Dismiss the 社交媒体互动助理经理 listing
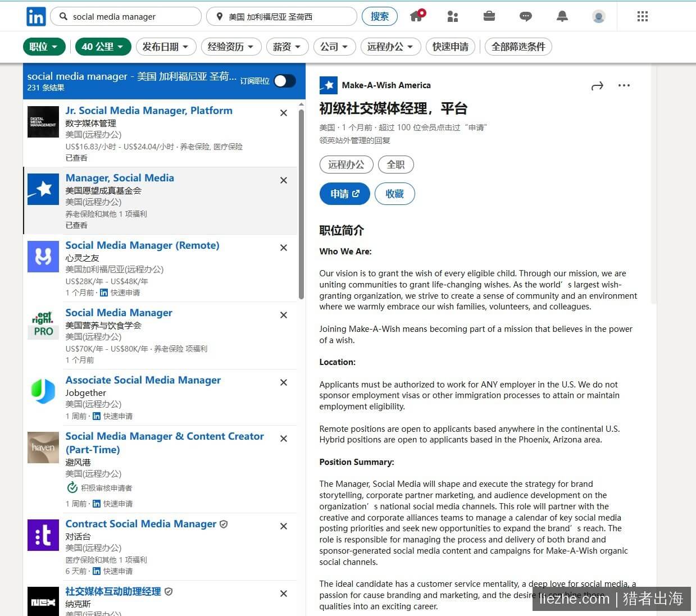This screenshot has width=696, height=616. tap(284, 594)
